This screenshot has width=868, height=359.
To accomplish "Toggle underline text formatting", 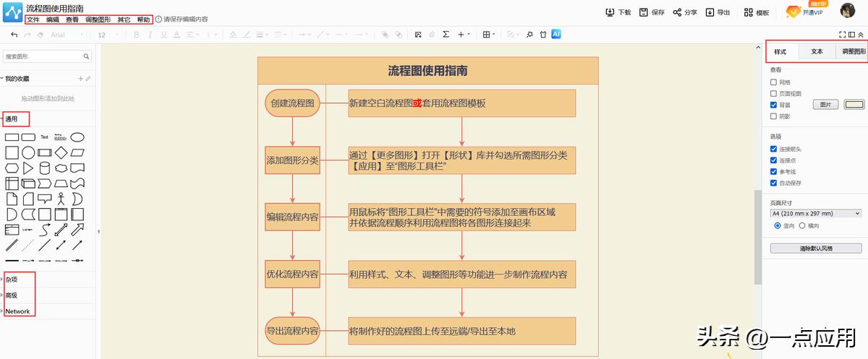I will [x=163, y=34].
